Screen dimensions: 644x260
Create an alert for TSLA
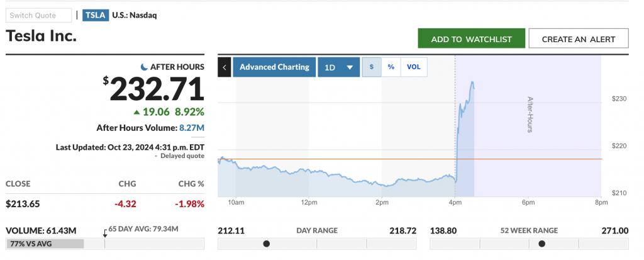tap(579, 39)
